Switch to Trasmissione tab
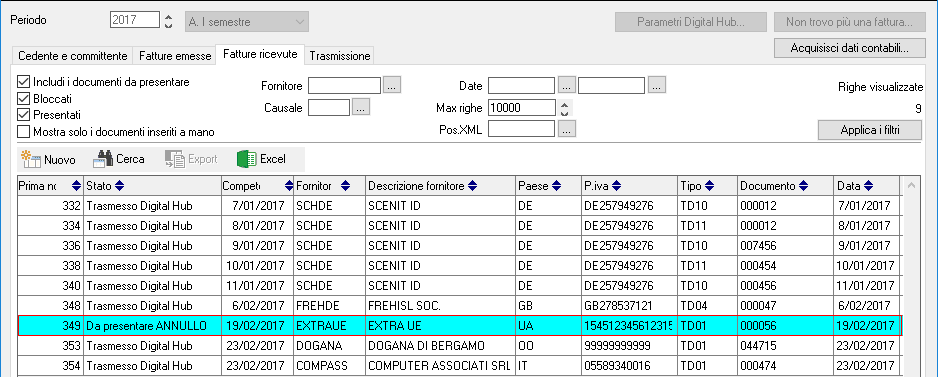The image size is (938, 379). (340, 56)
